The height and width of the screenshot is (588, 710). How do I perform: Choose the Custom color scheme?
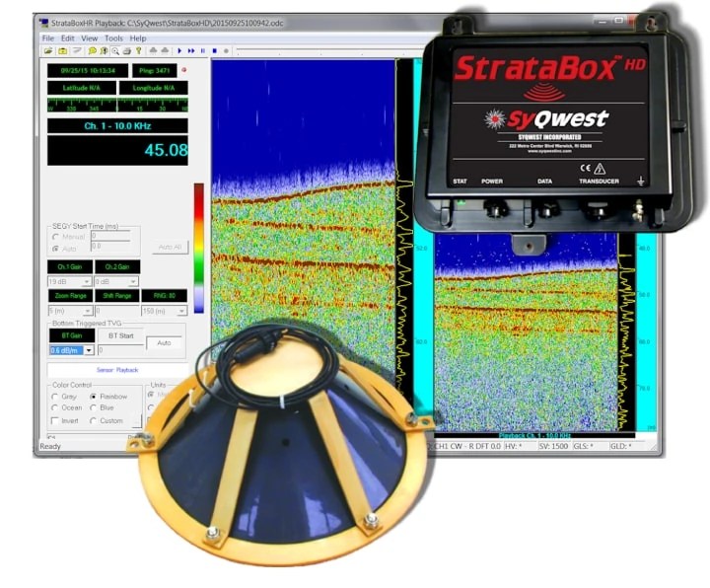[x=94, y=421]
